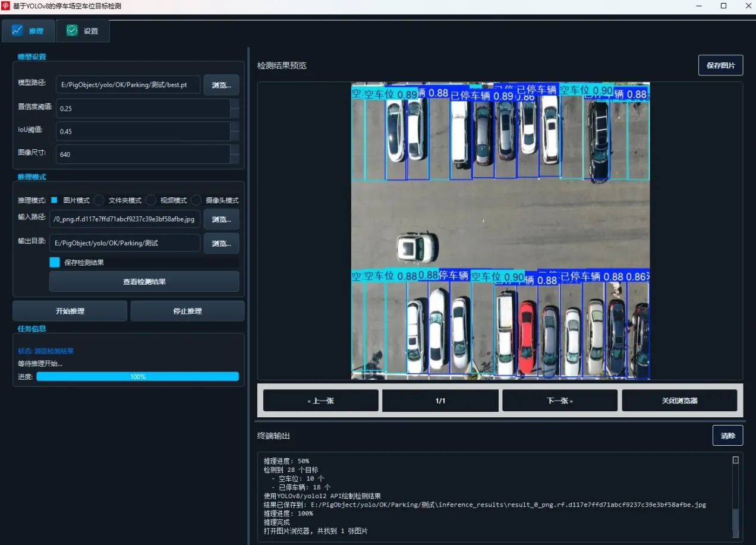756x545 pixels.
Task: Click the scroll-up arrow of terminal output
Action: pyautogui.click(x=736, y=460)
